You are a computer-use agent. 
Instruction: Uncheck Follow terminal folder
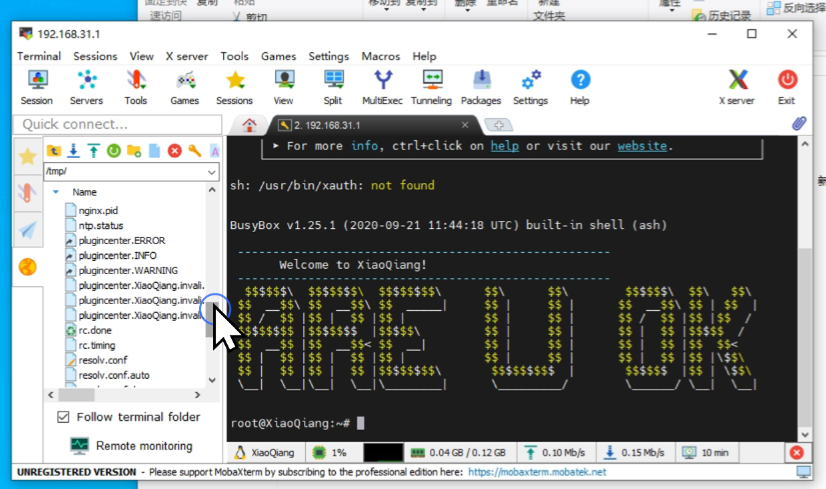(64, 417)
